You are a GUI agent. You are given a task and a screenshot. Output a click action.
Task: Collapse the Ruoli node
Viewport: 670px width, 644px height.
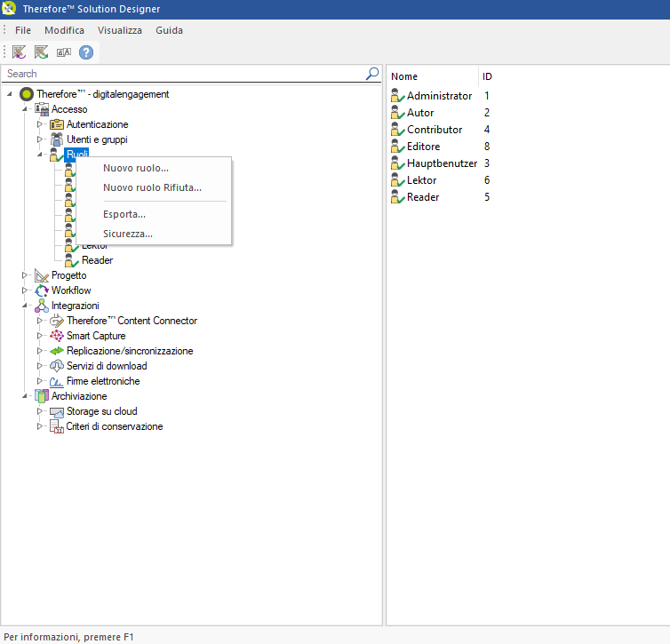point(40,155)
